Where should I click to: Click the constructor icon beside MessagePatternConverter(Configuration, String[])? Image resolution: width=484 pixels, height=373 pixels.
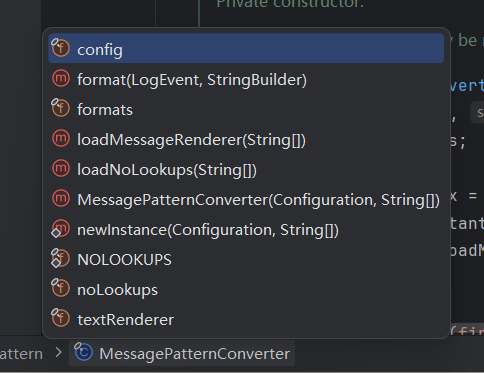click(x=61, y=199)
